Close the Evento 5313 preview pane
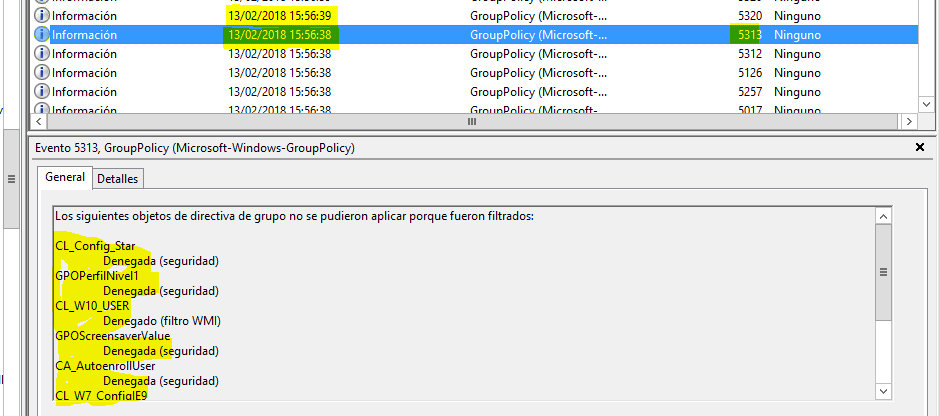Viewport: 939px width, 416px height. point(920,147)
